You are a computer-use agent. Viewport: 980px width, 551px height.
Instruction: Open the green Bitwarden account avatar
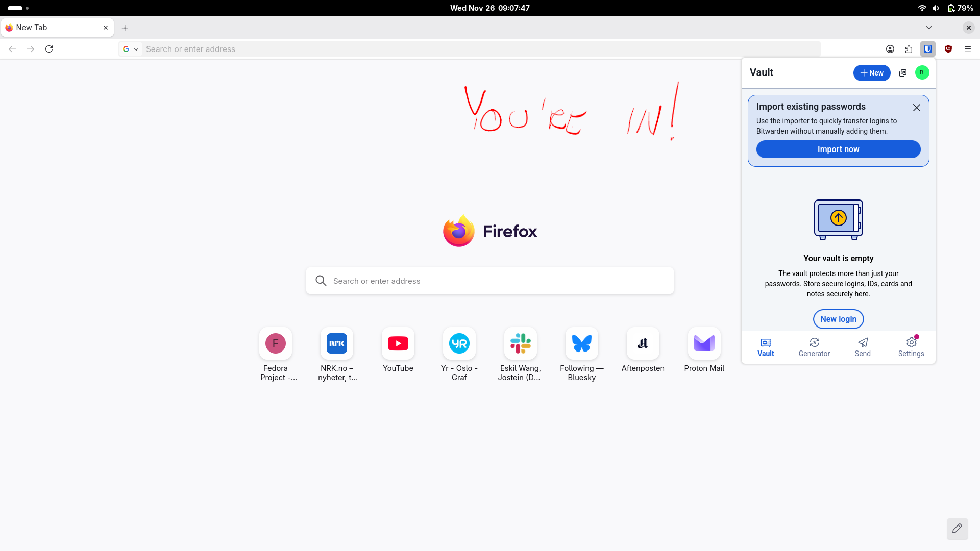click(922, 73)
